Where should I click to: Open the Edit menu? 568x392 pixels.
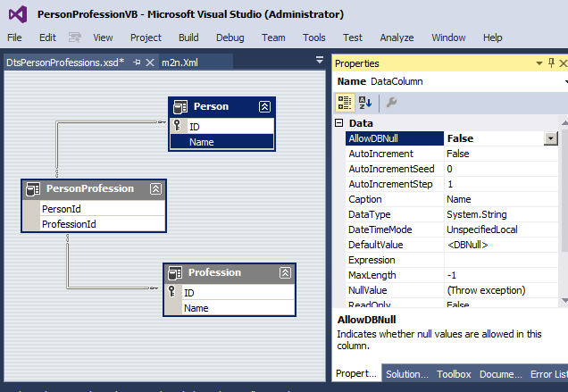(47, 38)
